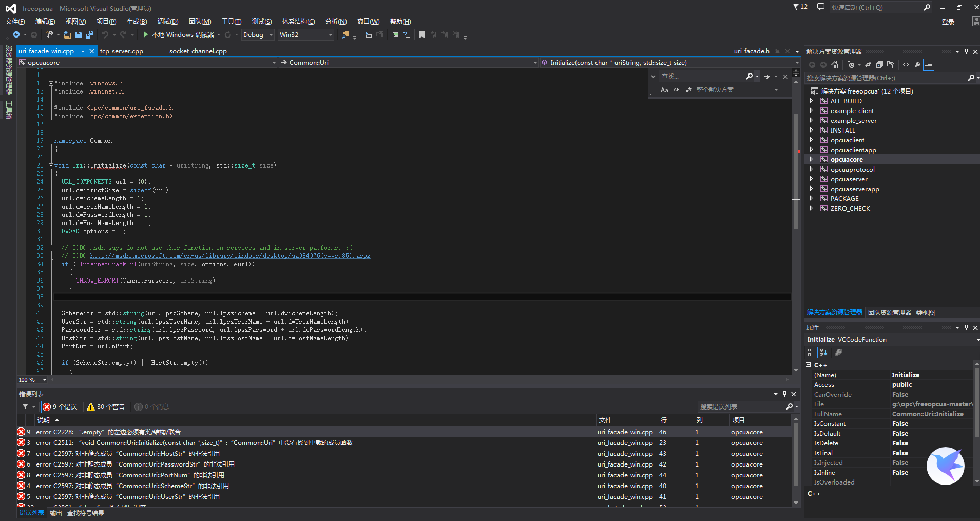
Task: Switch to the 输出 Output tab at bottom
Action: tap(55, 513)
